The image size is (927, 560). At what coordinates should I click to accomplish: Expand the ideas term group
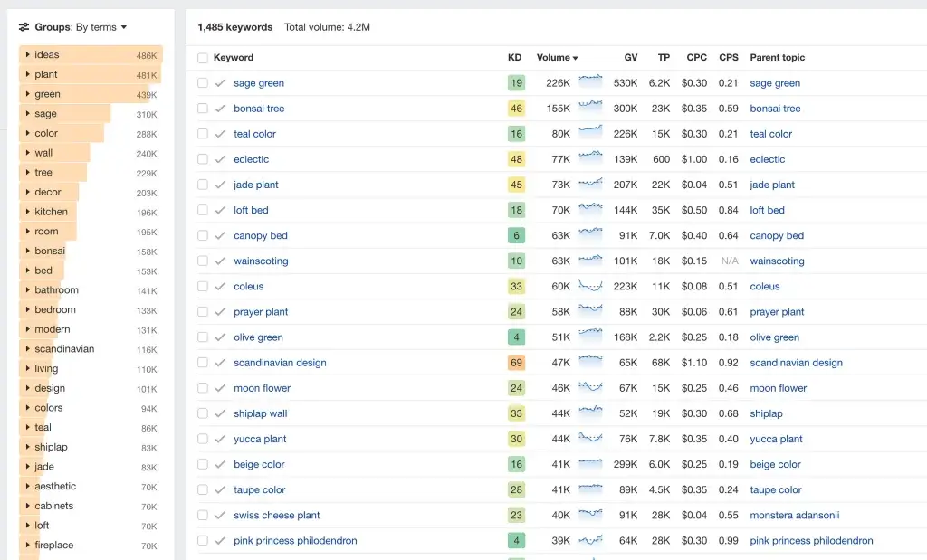pos(27,55)
